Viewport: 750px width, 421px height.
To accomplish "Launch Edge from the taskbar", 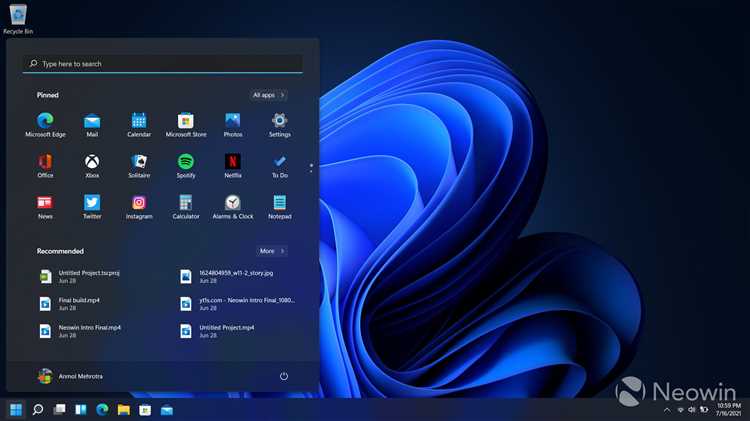I will [102, 410].
